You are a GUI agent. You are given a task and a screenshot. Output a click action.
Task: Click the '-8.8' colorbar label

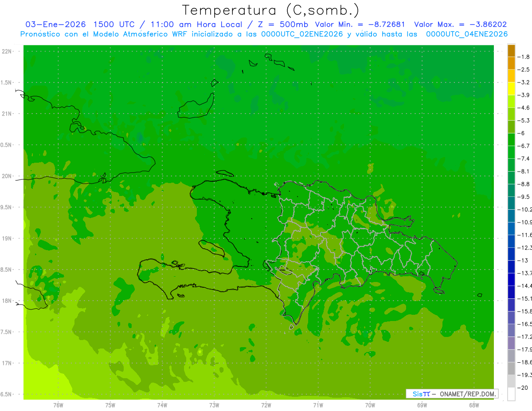(524, 184)
